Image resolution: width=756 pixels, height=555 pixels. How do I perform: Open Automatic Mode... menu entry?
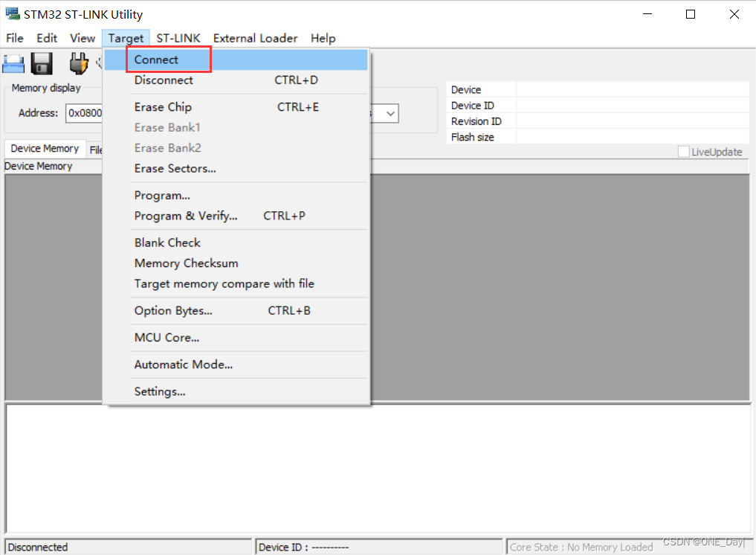pos(236,365)
